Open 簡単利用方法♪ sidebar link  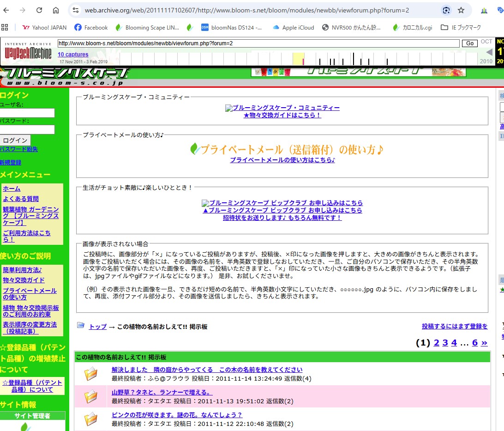coord(23,270)
